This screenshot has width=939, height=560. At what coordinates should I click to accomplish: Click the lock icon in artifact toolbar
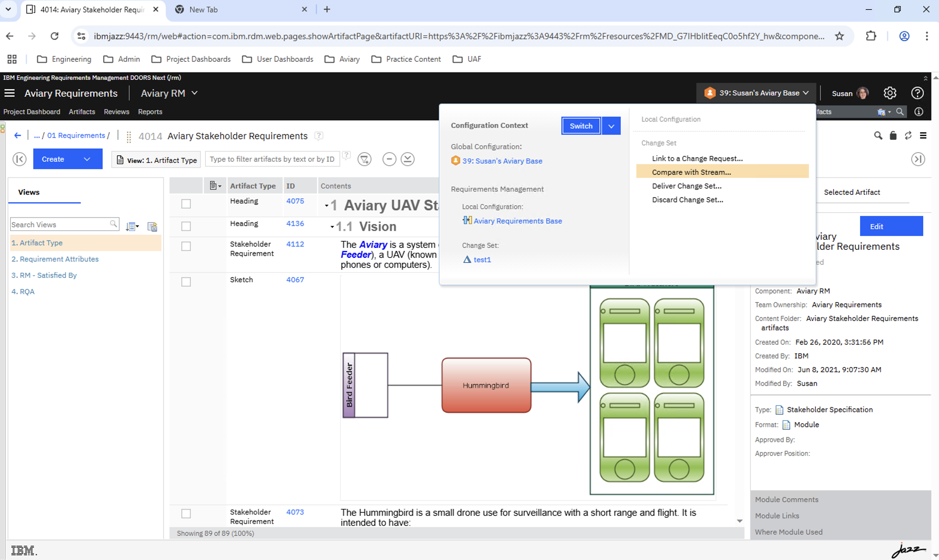coord(893,136)
